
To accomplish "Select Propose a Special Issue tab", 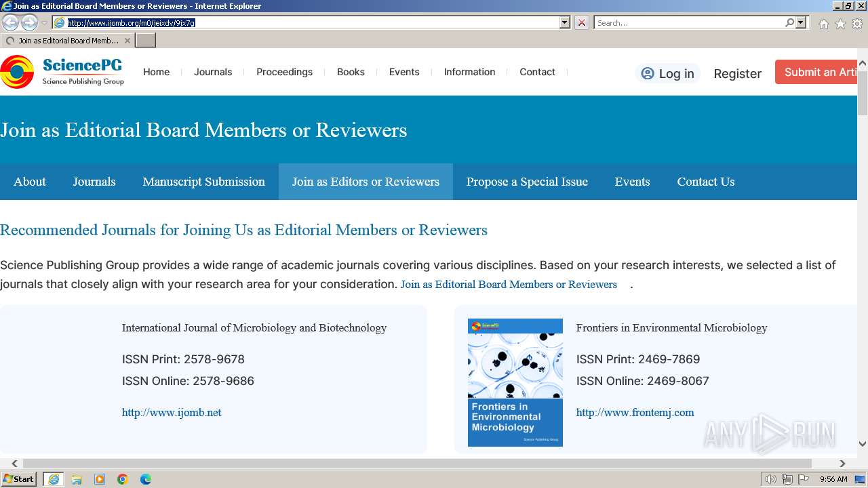I will click(x=527, y=182).
